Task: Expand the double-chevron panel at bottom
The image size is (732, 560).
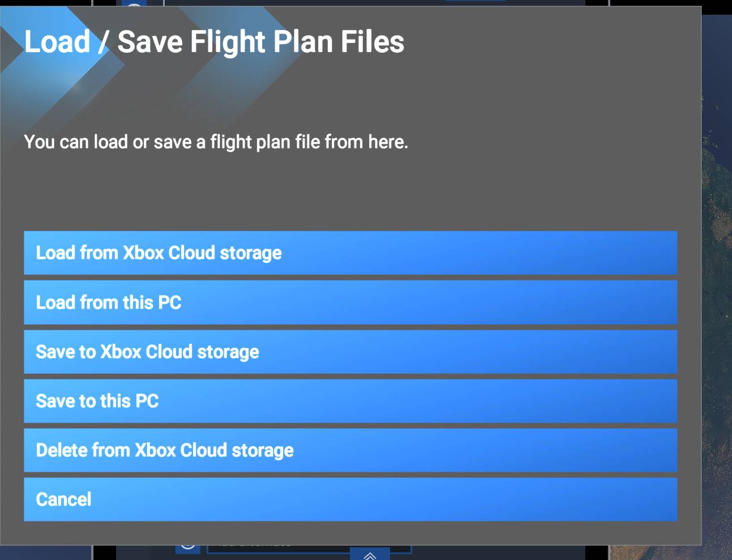Action: [x=370, y=554]
